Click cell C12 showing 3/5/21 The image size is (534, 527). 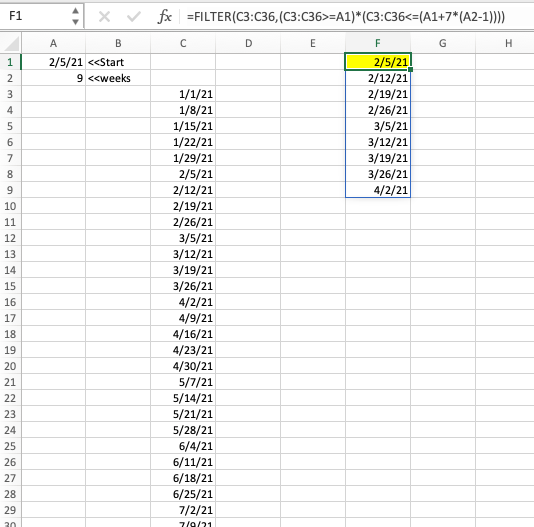(x=183, y=238)
